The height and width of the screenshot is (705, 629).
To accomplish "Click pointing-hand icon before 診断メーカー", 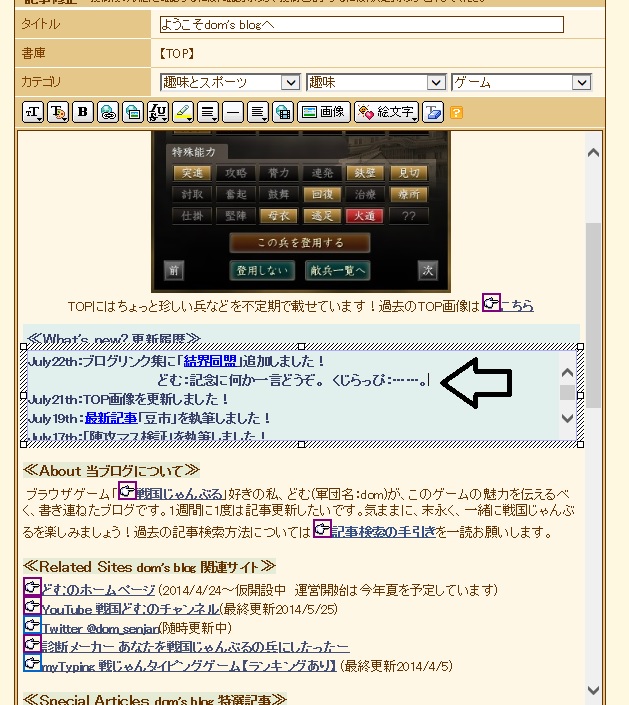I will click(x=32, y=644).
